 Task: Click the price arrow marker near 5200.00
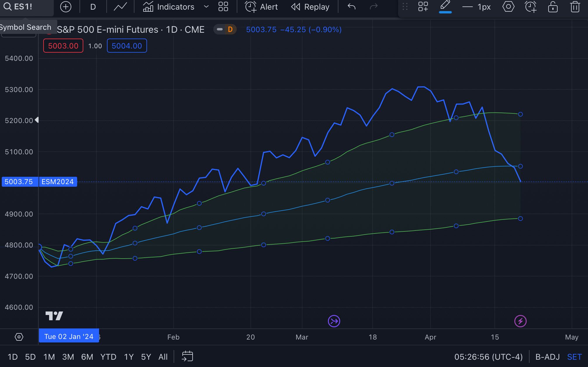(37, 120)
